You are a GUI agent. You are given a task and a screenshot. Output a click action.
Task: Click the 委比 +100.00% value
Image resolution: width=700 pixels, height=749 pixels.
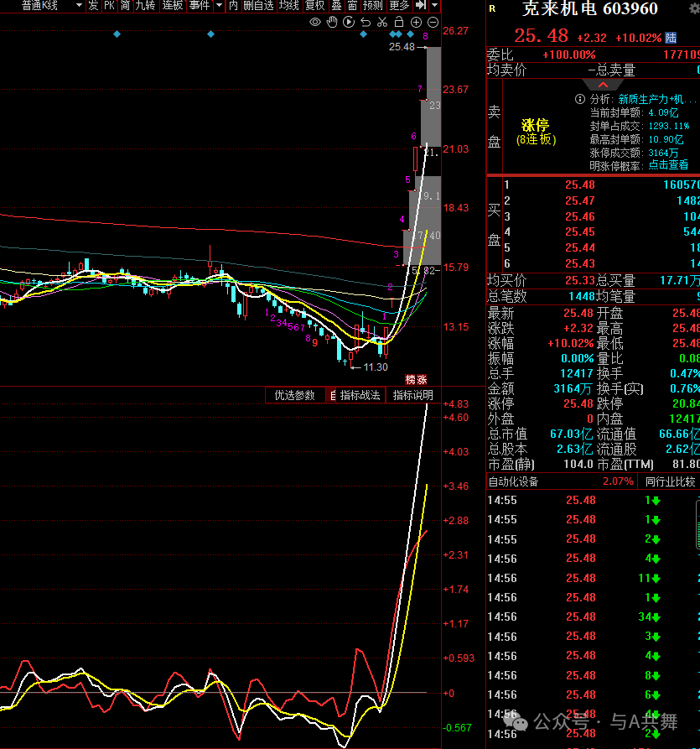(x=569, y=55)
